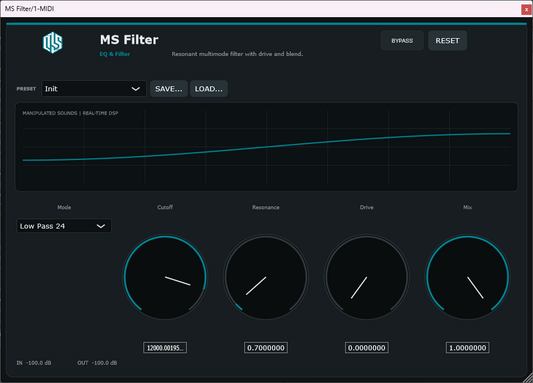This screenshot has height=383, width=533.
Task: Click the LOAD... preset button
Action: tap(208, 89)
